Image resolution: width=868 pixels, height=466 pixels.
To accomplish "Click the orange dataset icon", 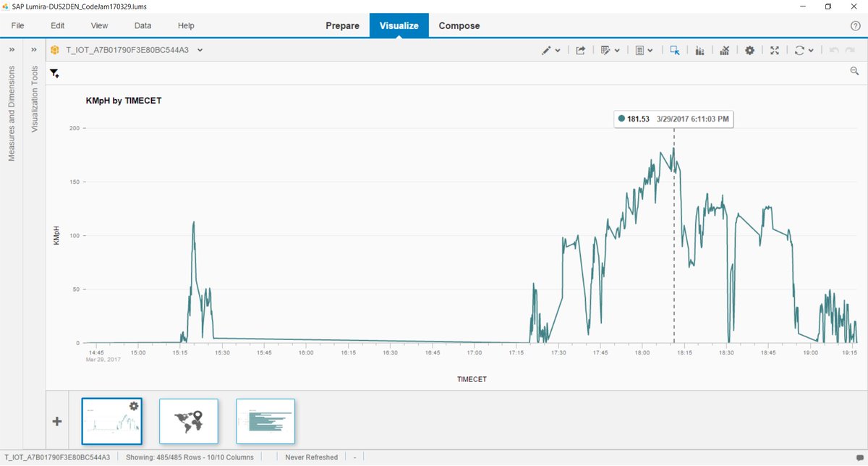I will click(x=55, y=50).
